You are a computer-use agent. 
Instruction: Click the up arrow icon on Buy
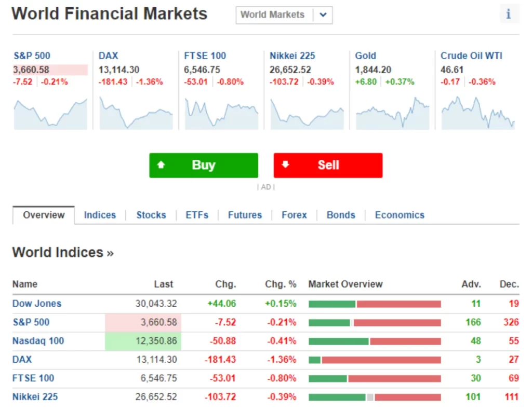pos(161,165)
